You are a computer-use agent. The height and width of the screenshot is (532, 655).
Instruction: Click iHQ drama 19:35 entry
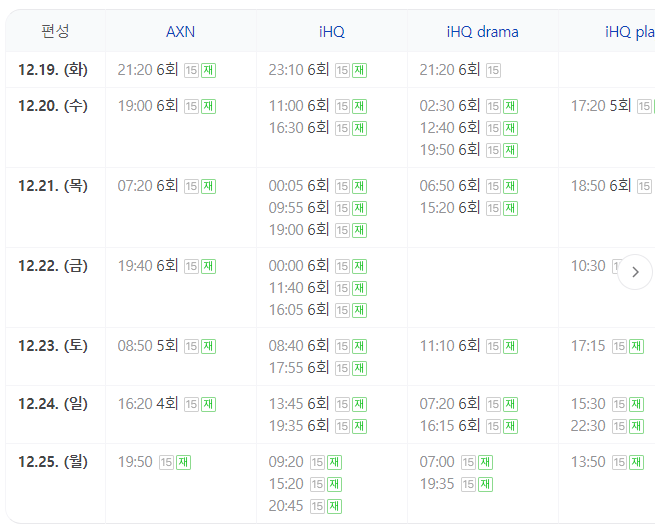click(x=456, y=484)
